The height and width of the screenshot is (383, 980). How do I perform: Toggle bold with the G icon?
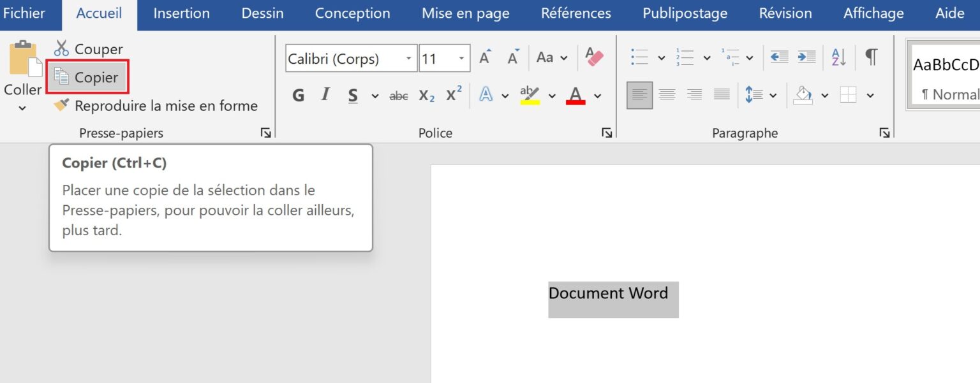click(297, 94)
